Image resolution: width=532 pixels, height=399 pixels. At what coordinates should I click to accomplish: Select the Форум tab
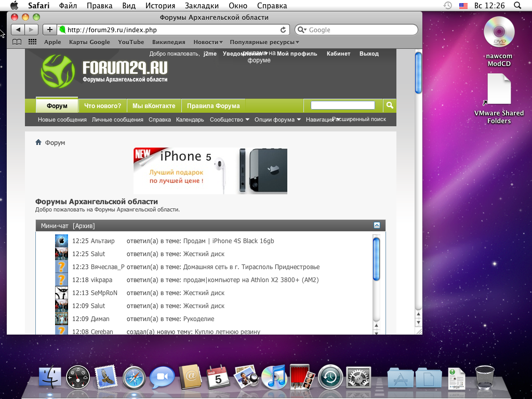57,105
